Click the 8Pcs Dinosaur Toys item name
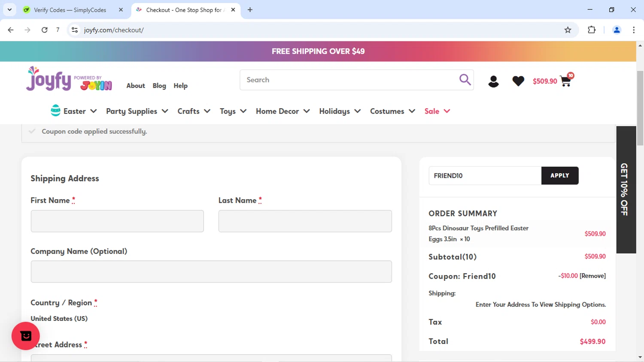The width and height of the screenshot is (644, 362). [478, 234]
